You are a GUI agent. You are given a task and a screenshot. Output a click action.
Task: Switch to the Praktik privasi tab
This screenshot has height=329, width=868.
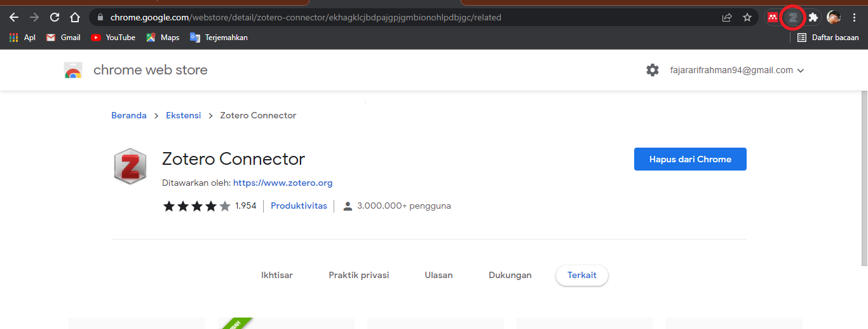359,276
